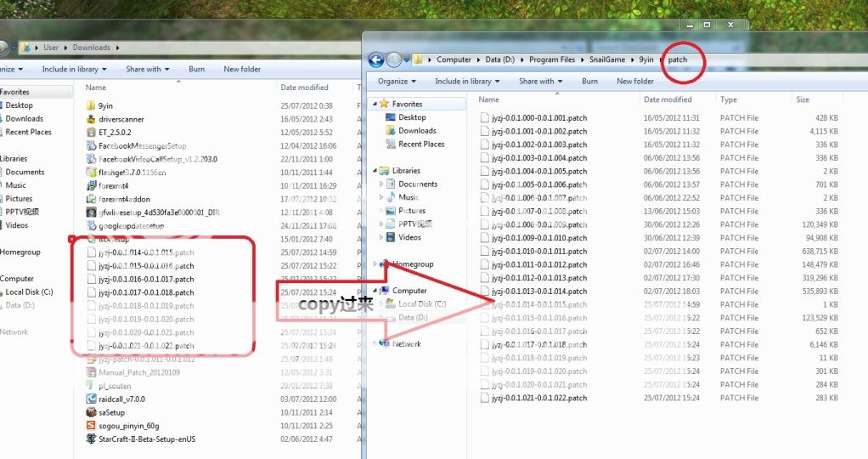The image size is (868, 459).
Task: Click Burn in the patch window toolbar
Action: coord(589,82)
